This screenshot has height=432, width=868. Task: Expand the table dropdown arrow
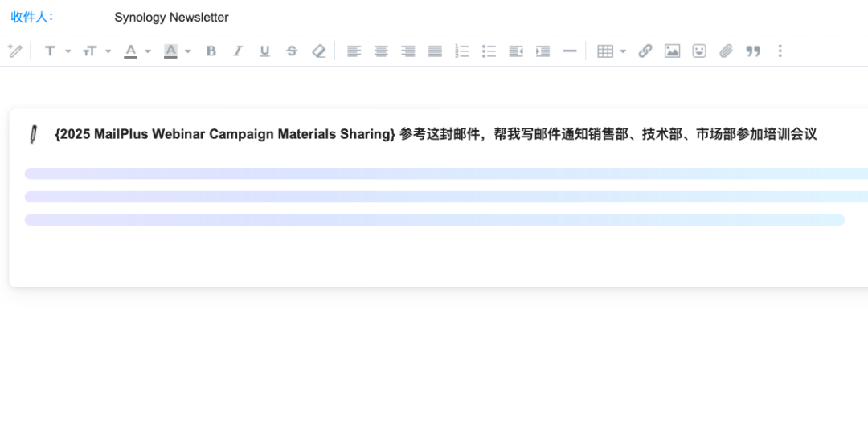[x=623, y=51]
